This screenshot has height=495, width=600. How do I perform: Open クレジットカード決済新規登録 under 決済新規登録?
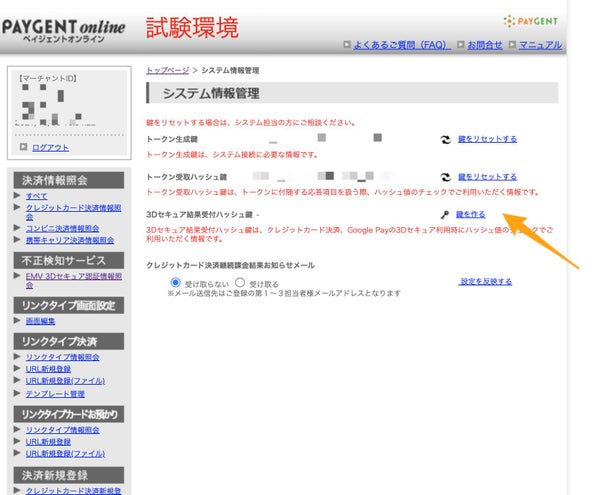73,490
